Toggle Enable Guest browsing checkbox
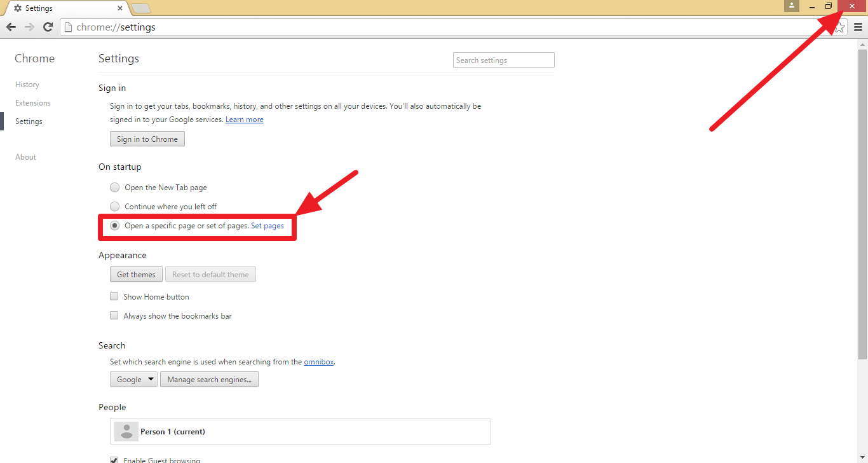 (114, 459)
